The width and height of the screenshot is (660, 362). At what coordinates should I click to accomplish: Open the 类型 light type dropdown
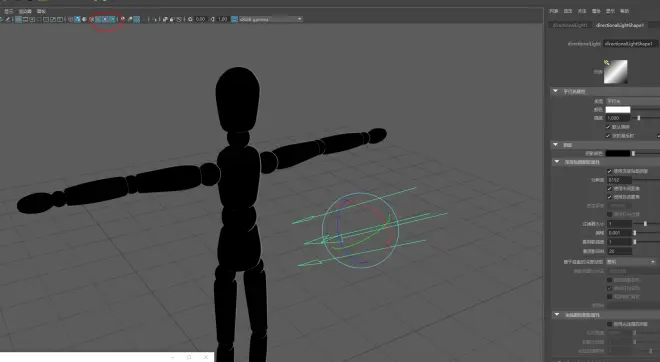click(633, 101)
